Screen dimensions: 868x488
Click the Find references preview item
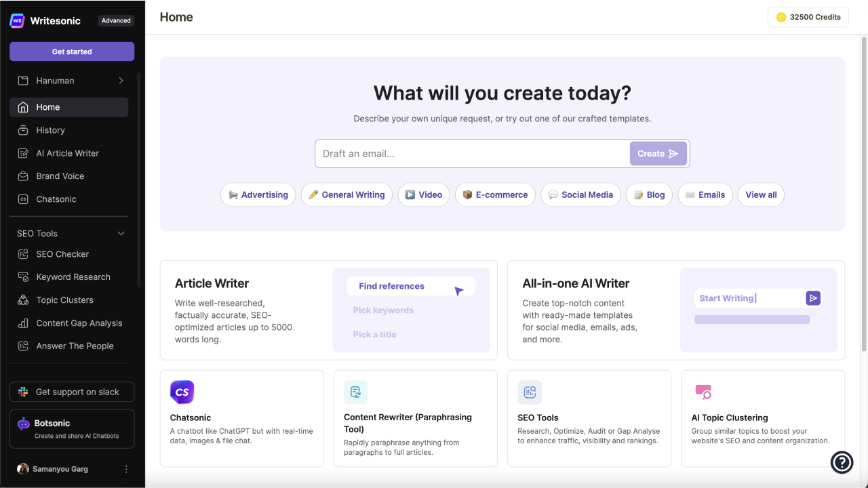coord(411,286)
